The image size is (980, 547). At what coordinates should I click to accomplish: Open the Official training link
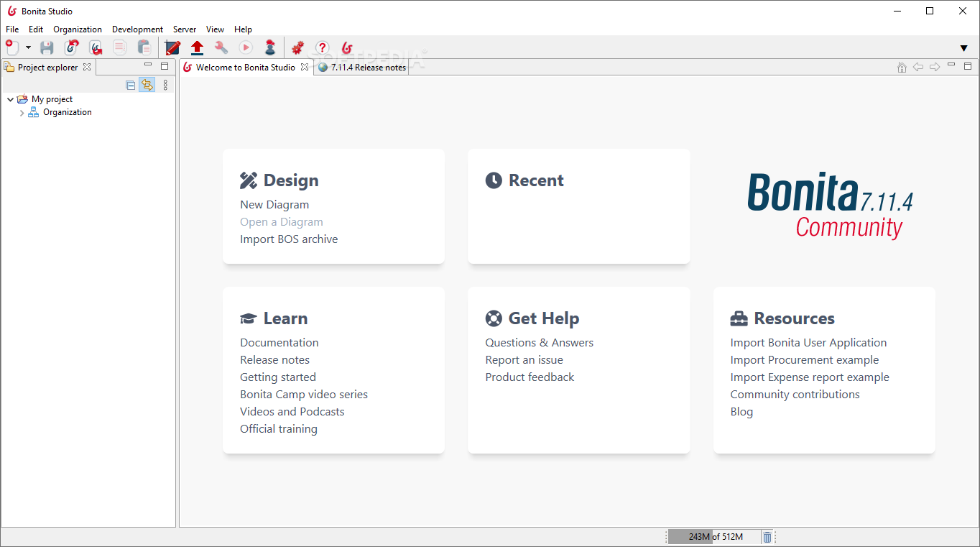[x=279, y=429]
